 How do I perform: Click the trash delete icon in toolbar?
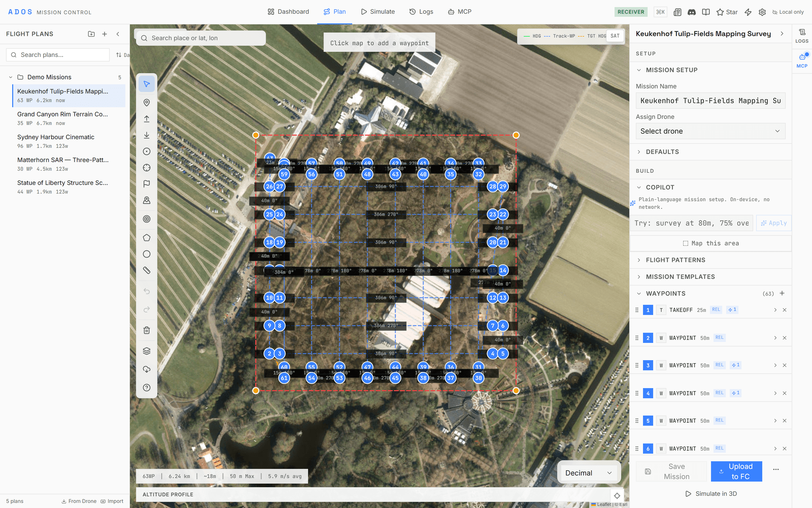pos(147,330)
